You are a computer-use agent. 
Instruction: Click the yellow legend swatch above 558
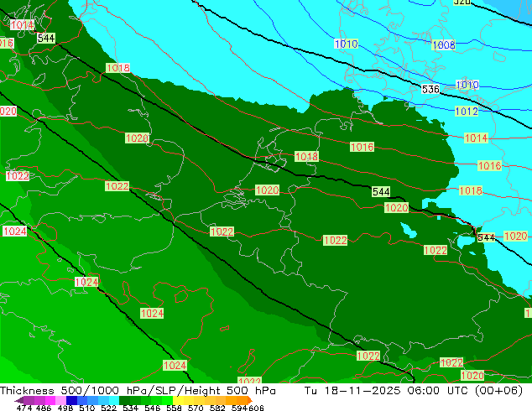click(178, 400)
